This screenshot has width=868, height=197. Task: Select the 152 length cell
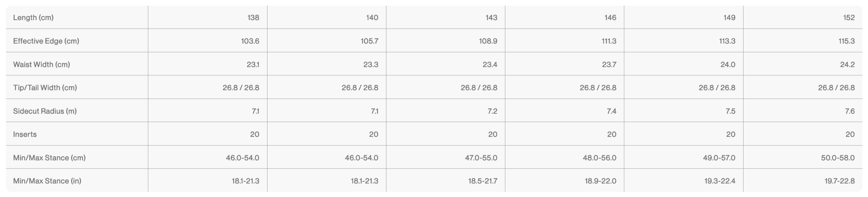[x=849, y=17]
